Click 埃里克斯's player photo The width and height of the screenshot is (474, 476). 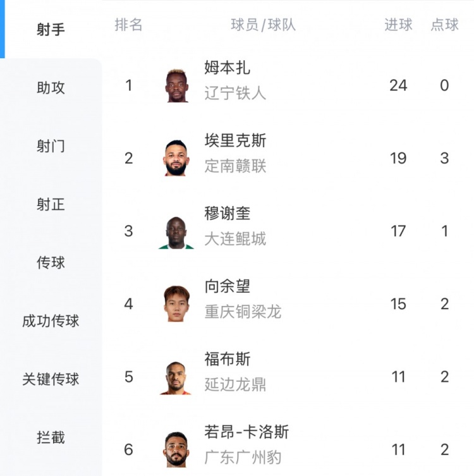point(176,158)
